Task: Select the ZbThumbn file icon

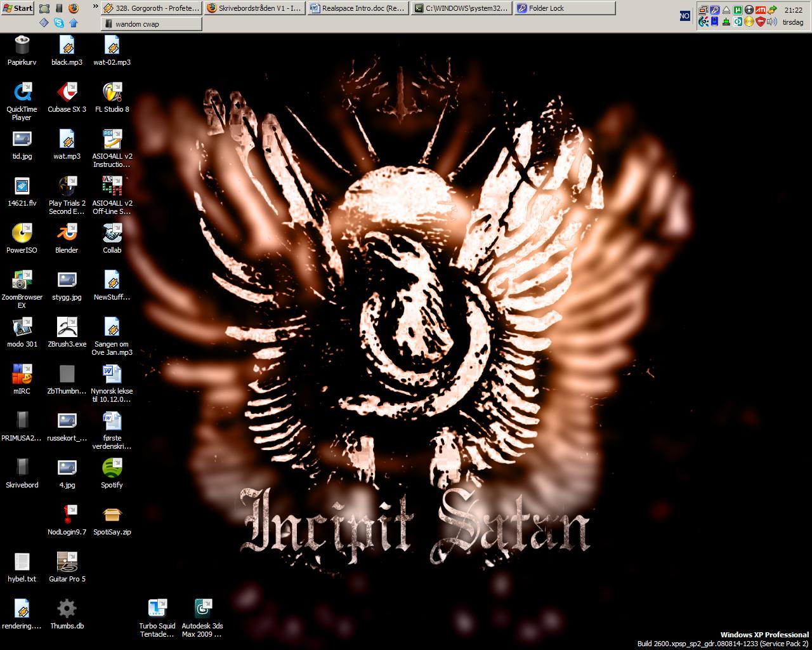Action: (x=67, y=380)
